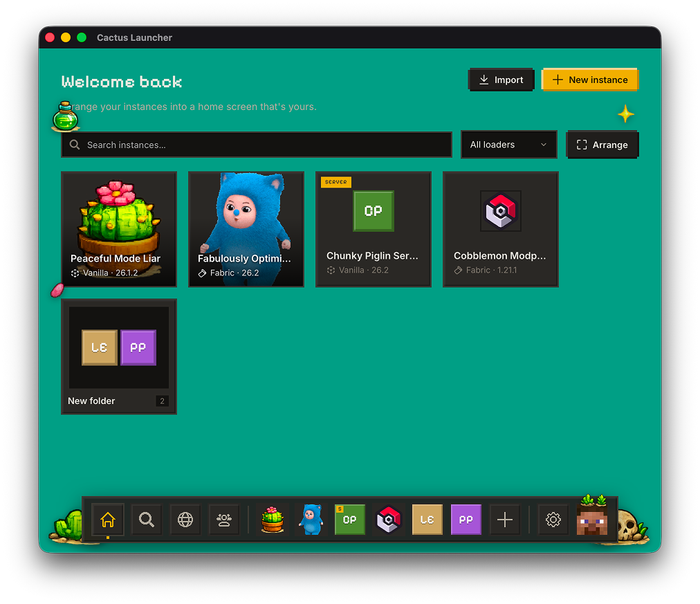Click the folder count badge showing 2
The image size is (700, 604).
click(x=162, y=401)
